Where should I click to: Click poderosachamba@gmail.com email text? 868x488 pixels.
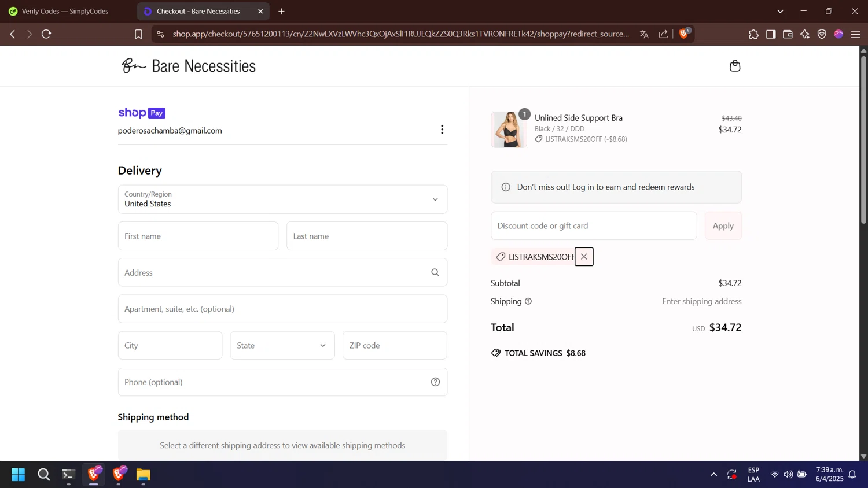tap(170, 131)
